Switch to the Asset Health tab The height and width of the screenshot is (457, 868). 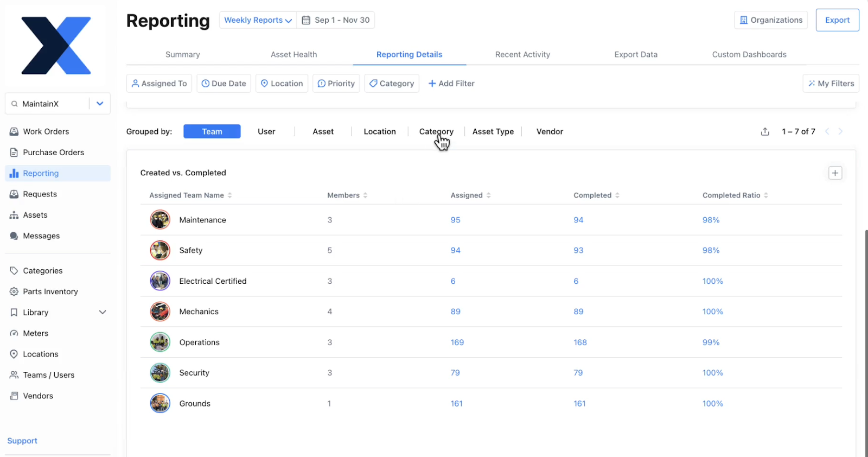[294, 54]
